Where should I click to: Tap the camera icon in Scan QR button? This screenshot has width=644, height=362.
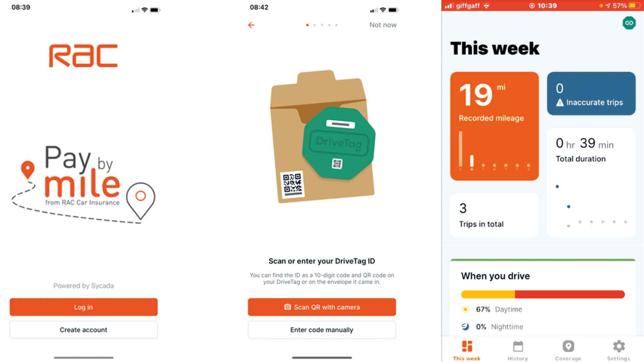(x=287, y=307)
